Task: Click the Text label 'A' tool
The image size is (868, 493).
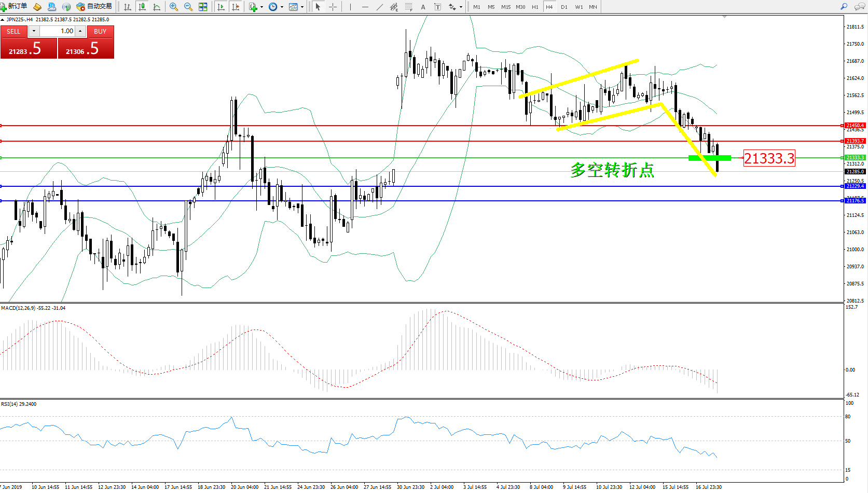Action: point(423,7)
